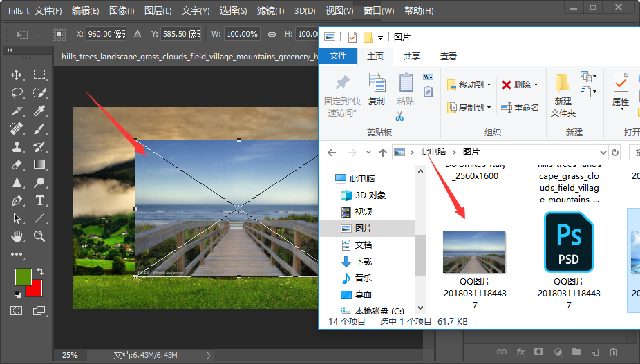Toggle Quick Mask mode

click(17, 311)
